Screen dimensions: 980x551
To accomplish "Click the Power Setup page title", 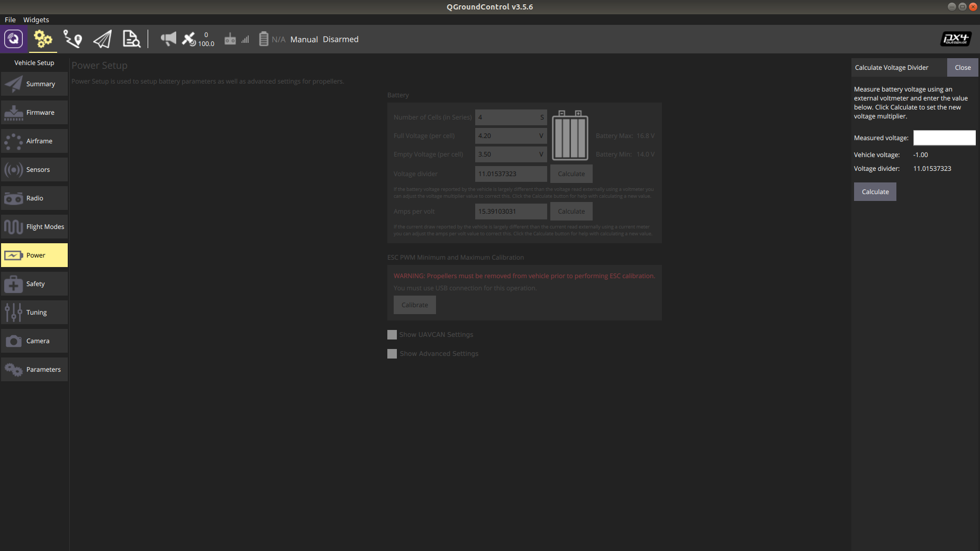I will (99, 66).
